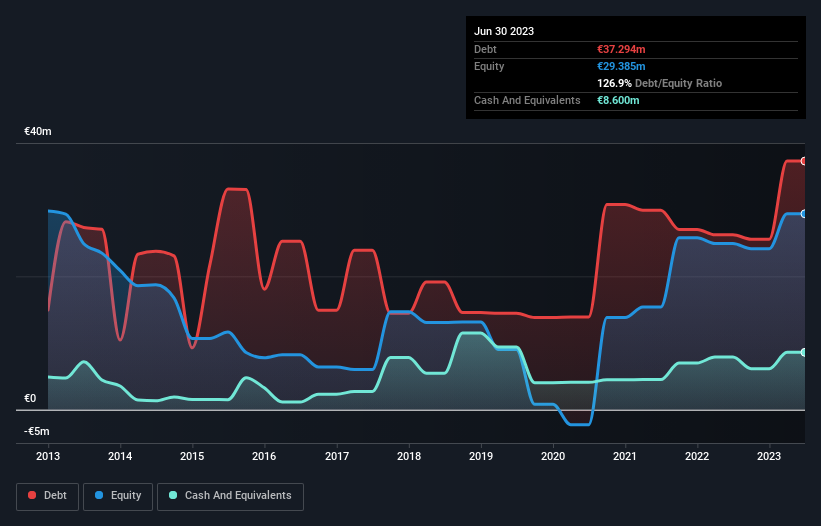The height and width of the screenshot is (526, 821).
Task: Click the €40m y-axis label
Action: (x=38, y=131)
